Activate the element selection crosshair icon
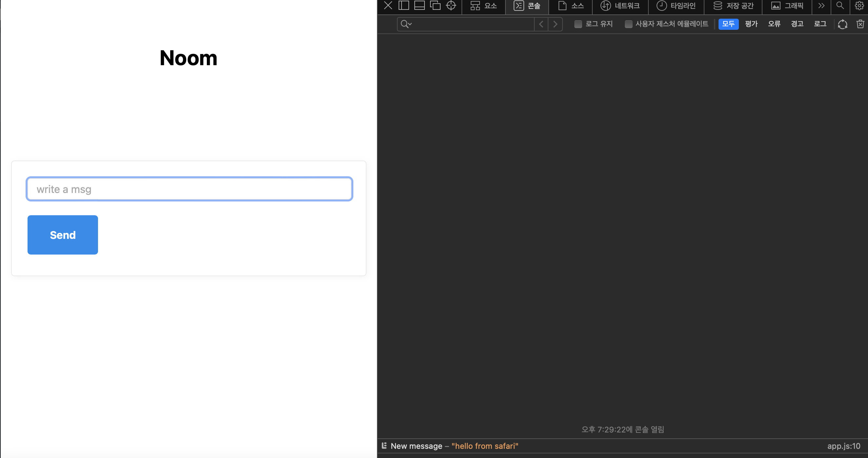Screen dimensions: 868x458 [x=451, y=5]
